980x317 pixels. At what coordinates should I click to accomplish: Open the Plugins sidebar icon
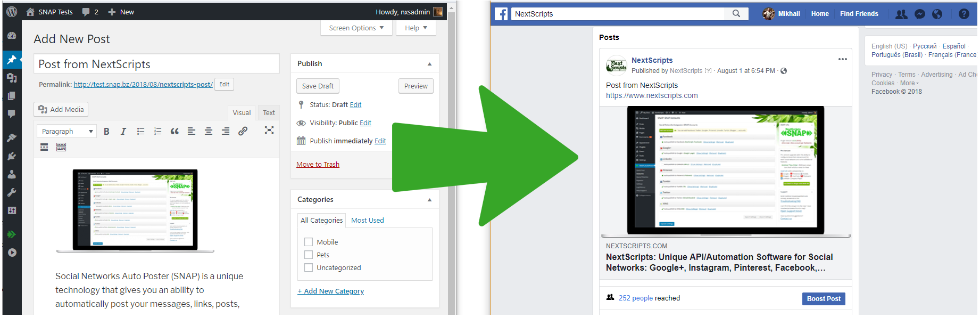pos(12,156)
